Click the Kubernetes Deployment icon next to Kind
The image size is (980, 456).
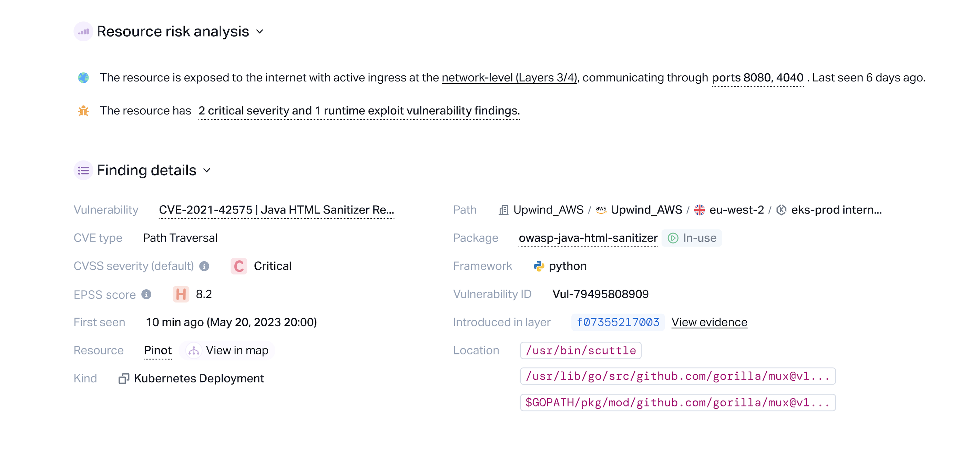click(124, 379)
